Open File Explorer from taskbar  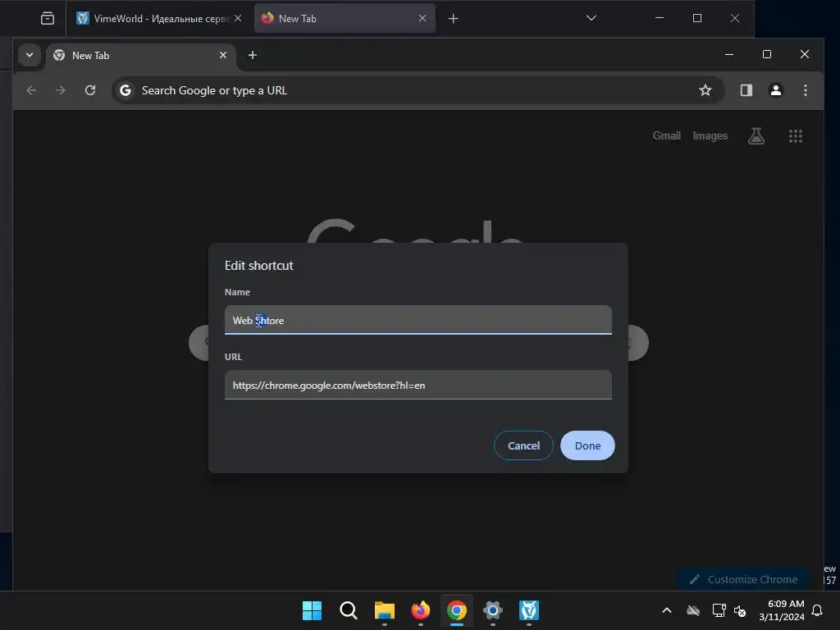coord(384,610)
